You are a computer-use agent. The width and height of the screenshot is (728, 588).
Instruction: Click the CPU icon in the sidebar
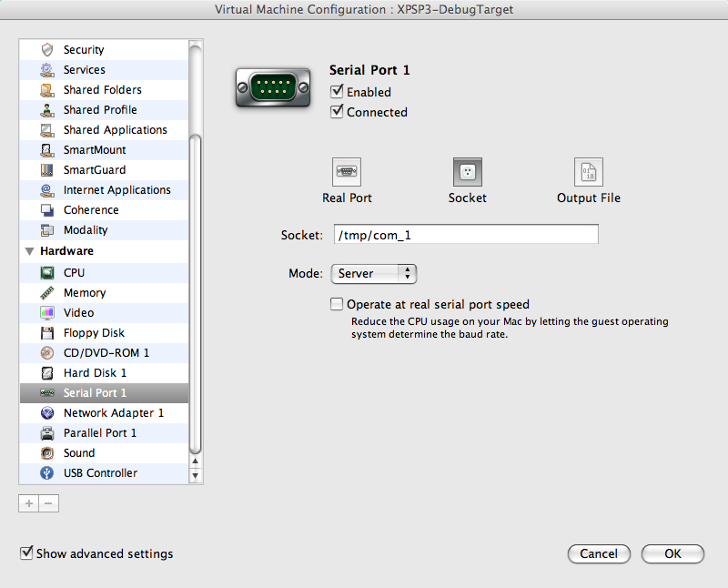[47, 273]
